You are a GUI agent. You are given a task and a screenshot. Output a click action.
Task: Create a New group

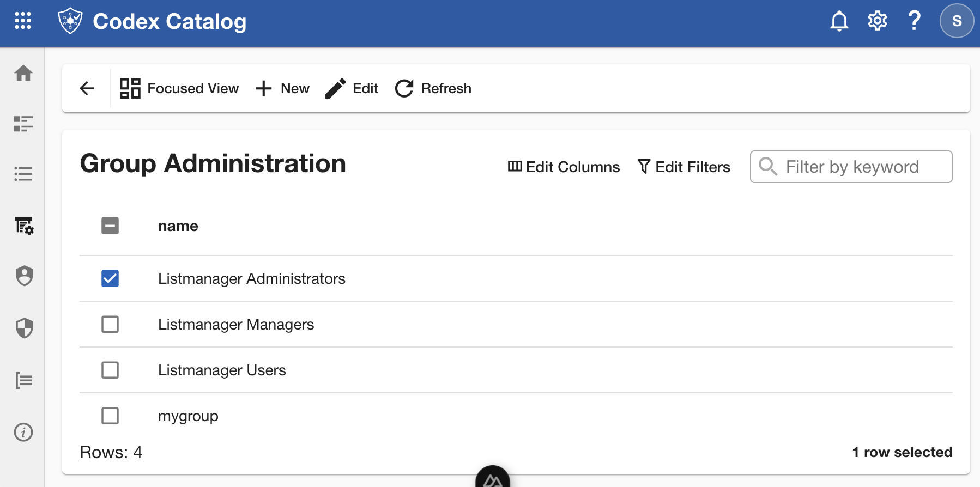(x=282, y=88)
